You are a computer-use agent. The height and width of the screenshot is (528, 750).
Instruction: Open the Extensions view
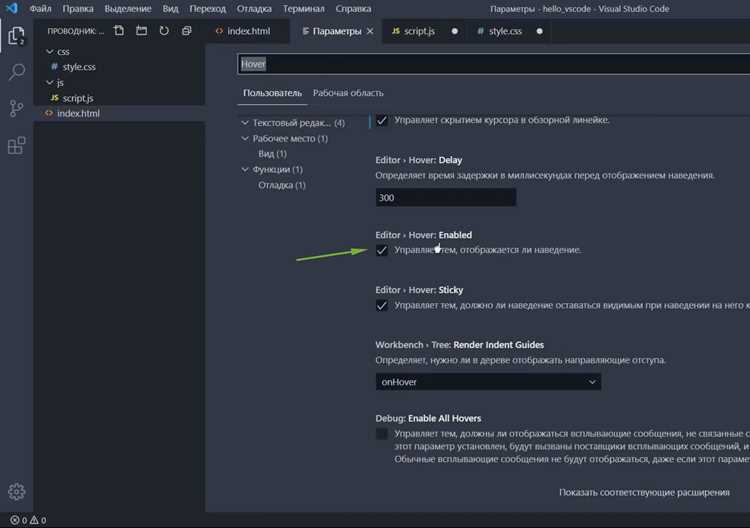[x=16, y=145]
